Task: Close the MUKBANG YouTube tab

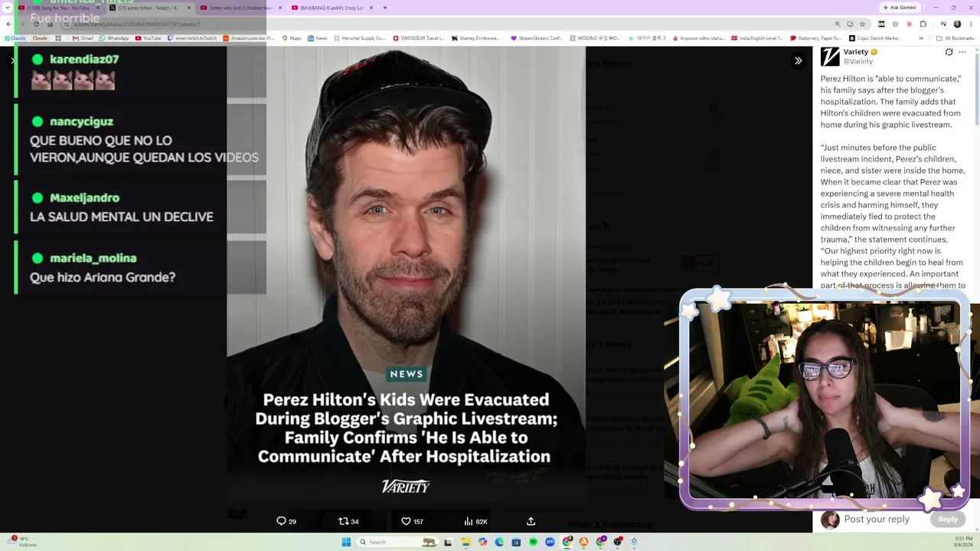Action: [x=371, y=8]
